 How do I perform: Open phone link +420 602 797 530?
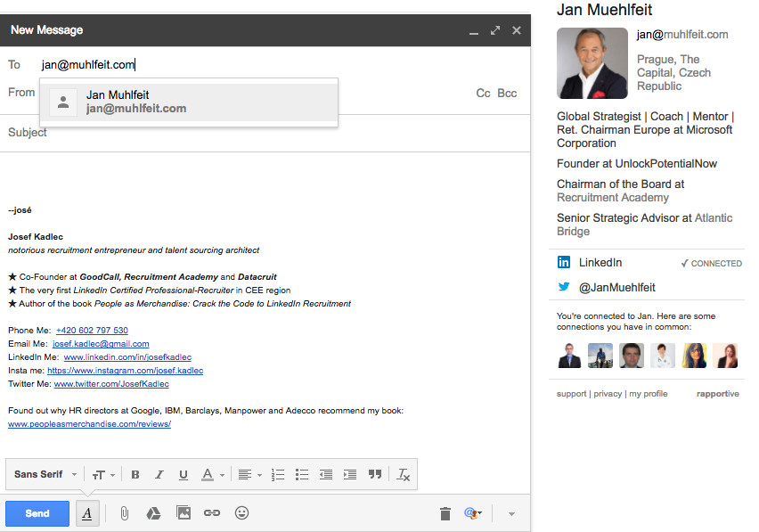pyautogui.click(x=92, y=330)
